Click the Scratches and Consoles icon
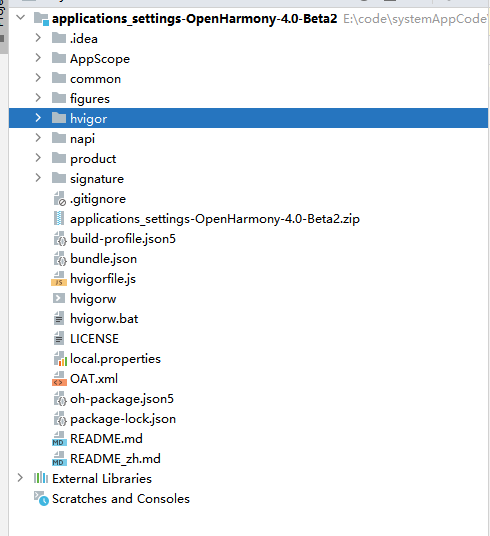This screenshot has width=490, height=536. coord(41,499)
